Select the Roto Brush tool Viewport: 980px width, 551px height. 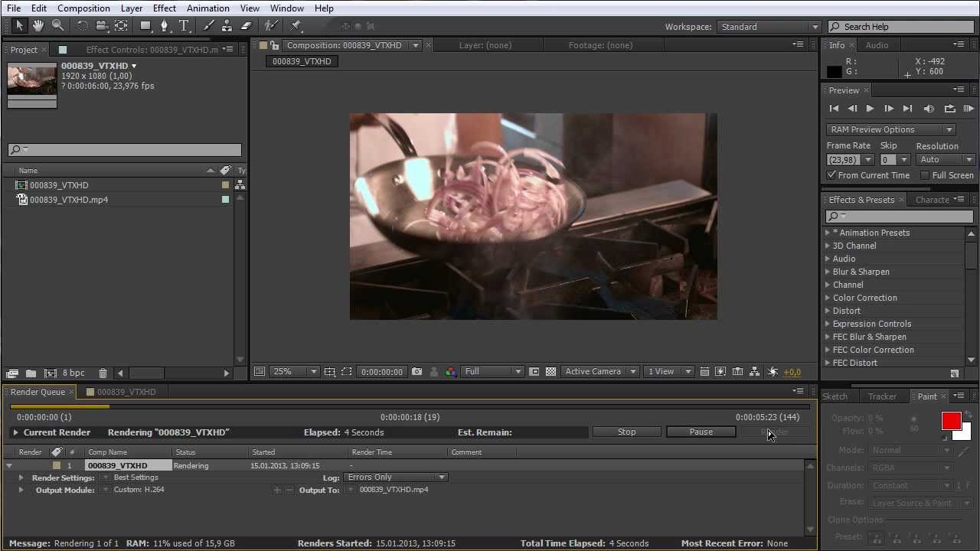[x=271, y=26]
